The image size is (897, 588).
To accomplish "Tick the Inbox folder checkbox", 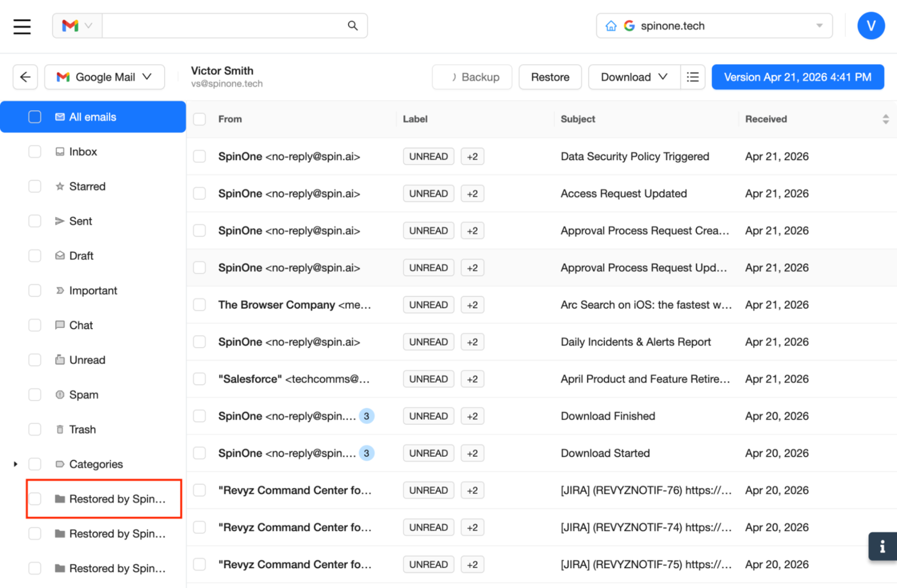I will tap(35, 152).
